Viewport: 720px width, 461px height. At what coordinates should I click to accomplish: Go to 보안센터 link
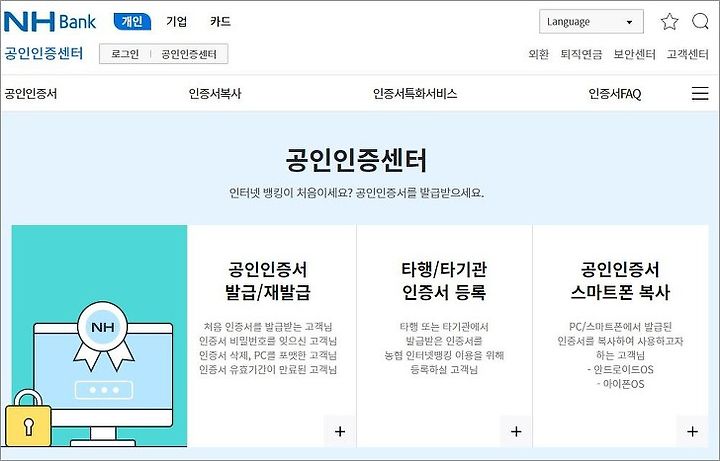pyautogui.click(x=635, y=54)
